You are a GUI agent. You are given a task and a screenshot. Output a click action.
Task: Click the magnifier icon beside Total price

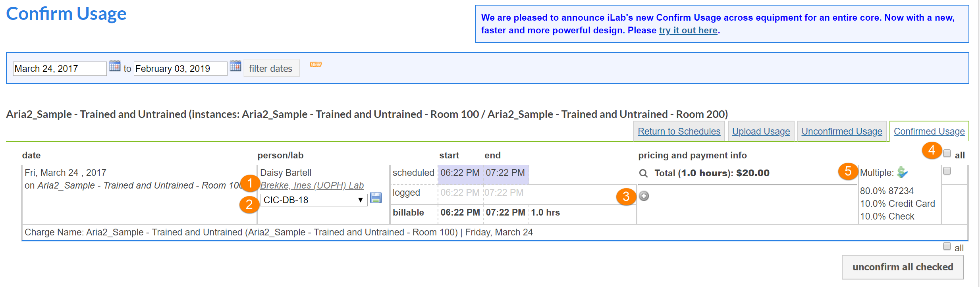[x=643, y=173]
